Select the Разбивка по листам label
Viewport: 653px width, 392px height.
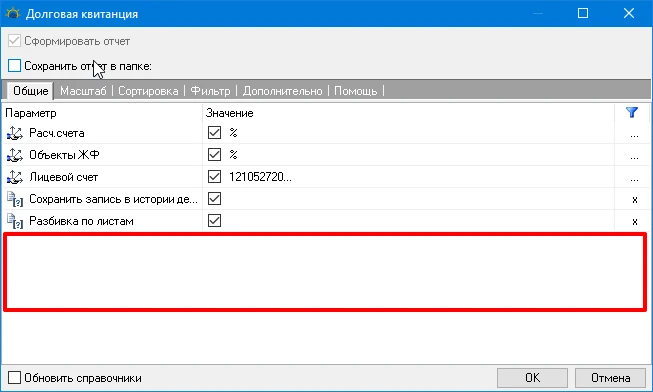coord(81,221)
